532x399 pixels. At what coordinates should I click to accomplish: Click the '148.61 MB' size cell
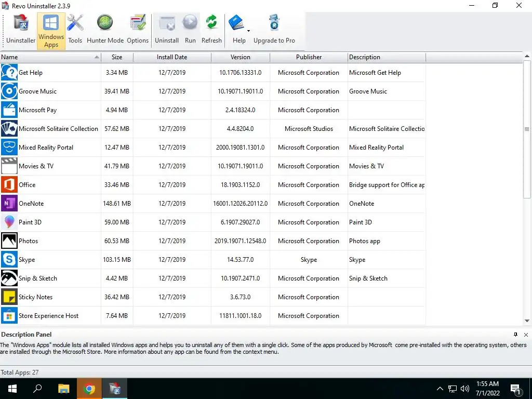[x=117, y=204]
